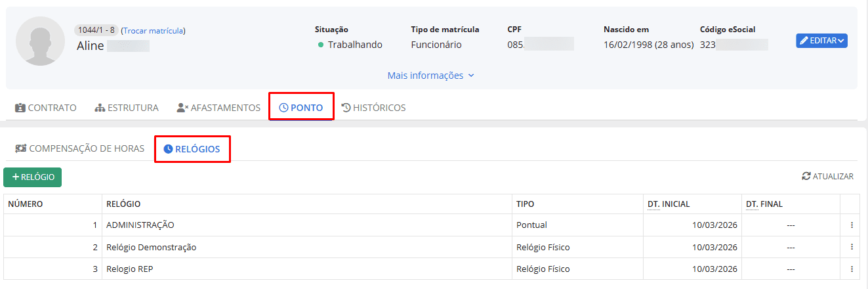This screenshot has height=289, width=868.
Task: Add a new clock with + RELÓGIO
Action: coord(33,177)
